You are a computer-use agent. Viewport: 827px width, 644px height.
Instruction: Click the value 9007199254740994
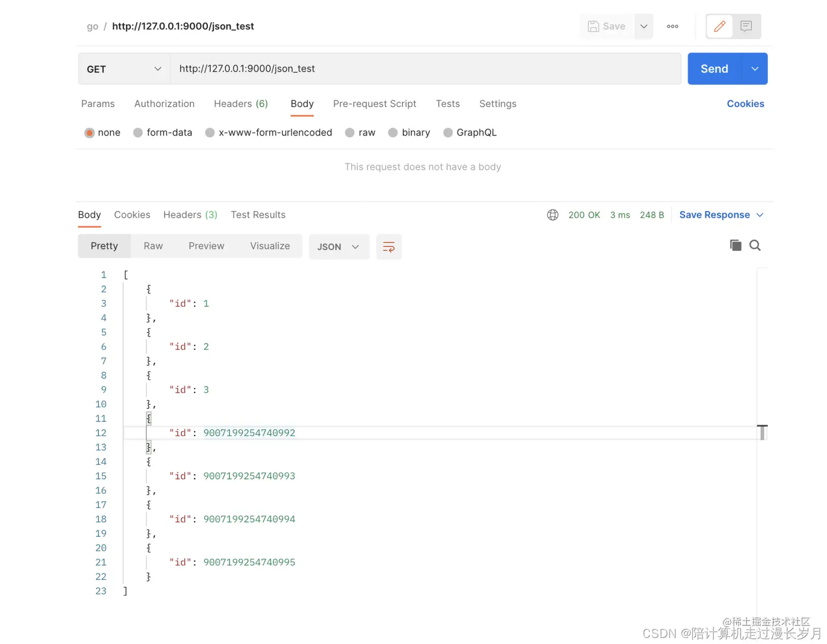tap(249, 519)
